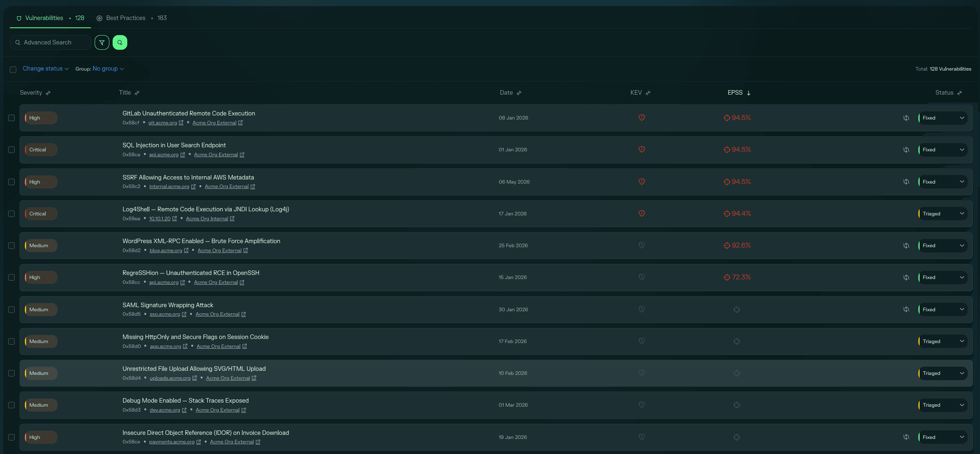
Task: Open external link icon next to git.acme.org
Action: (181, 123)
